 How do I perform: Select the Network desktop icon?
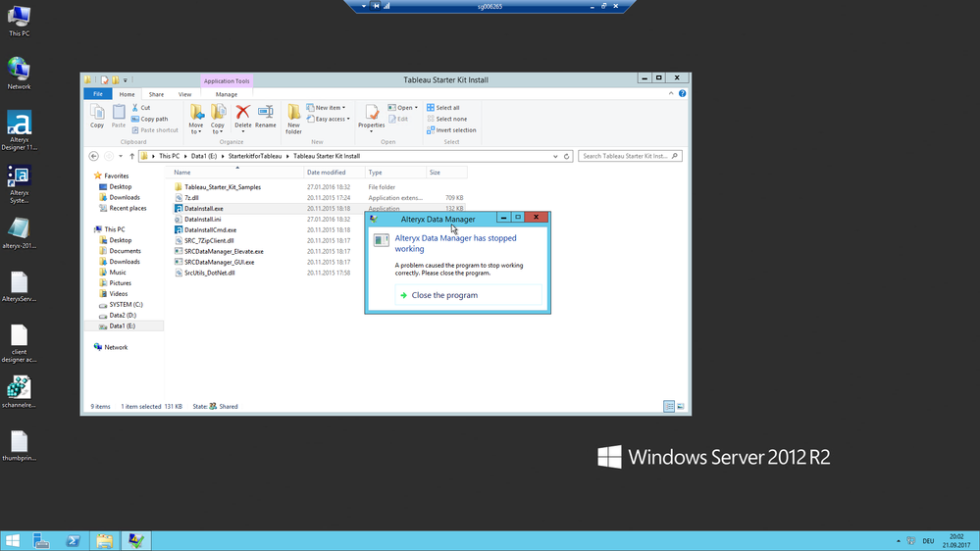pyautogui.click(x=19, y=74)
